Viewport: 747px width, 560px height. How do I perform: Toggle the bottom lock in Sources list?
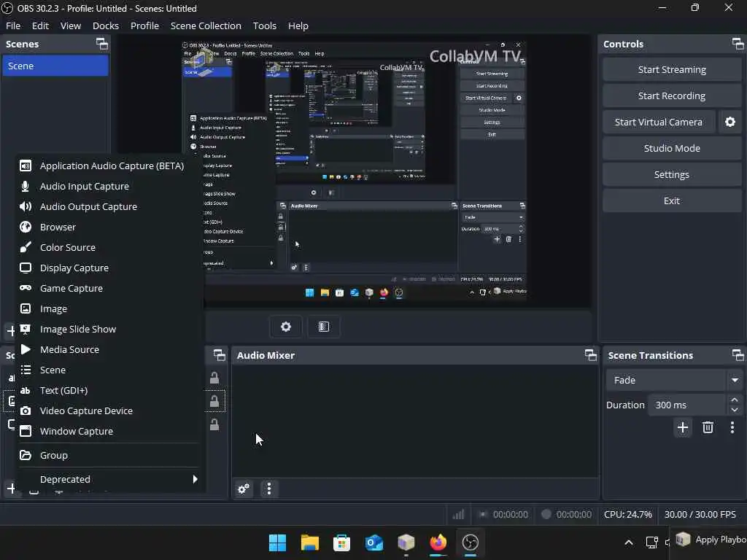coord(214,424)
